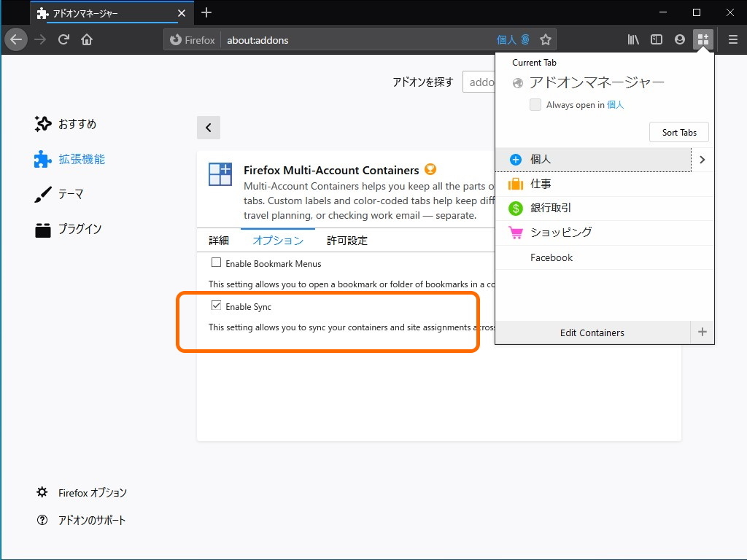Click the 個人 blue plus icon
This screenshot has height=560, width=747.
click(516, 160)
